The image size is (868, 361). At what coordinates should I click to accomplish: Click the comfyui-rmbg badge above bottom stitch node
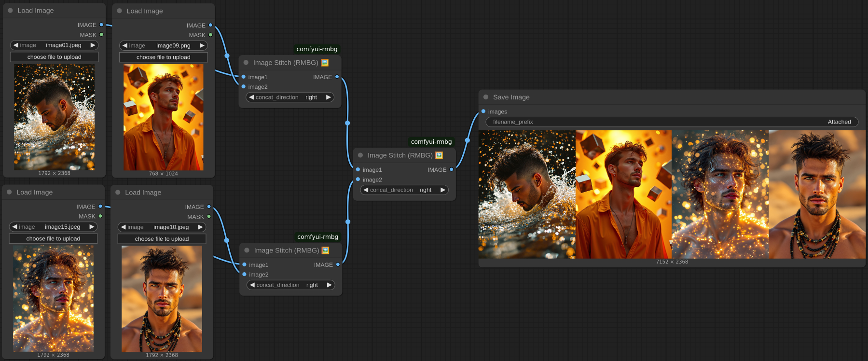pos(317,236)
